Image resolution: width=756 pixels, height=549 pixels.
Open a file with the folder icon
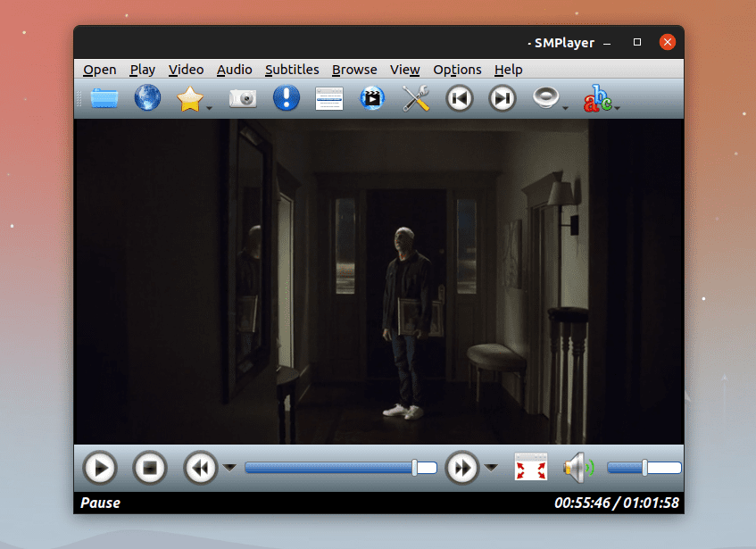click(x=104, y=98)
